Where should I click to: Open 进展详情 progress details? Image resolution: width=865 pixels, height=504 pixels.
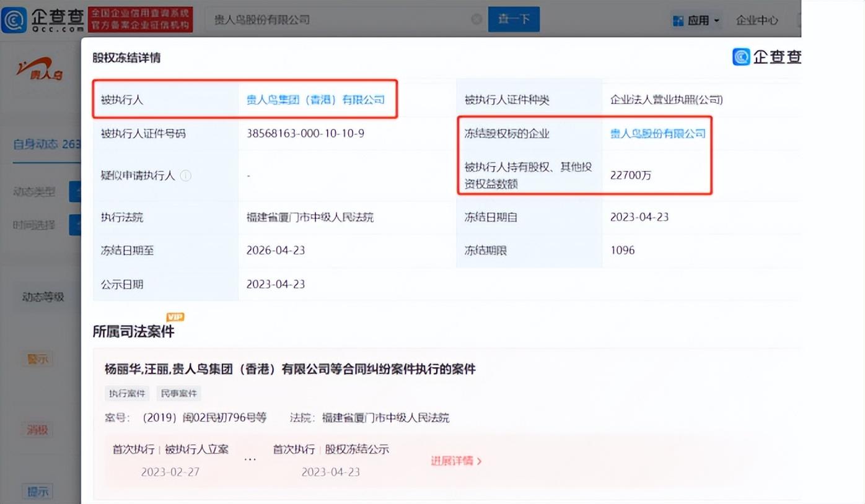456,461
